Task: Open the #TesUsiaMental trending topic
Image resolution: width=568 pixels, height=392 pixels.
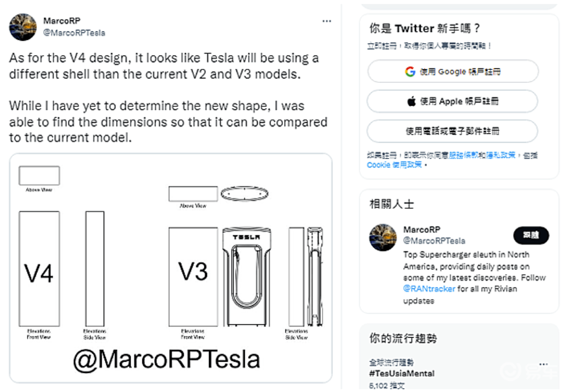Action: (402, 374)
